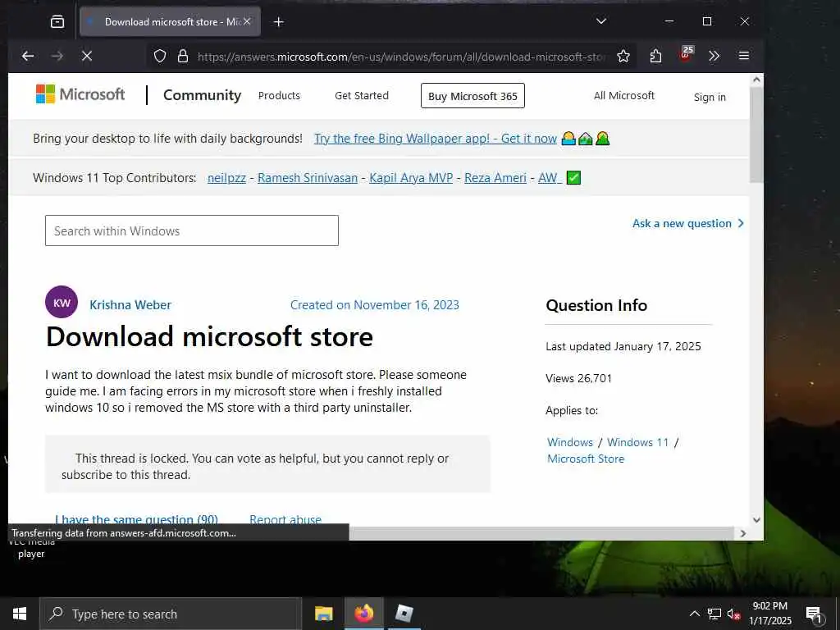Open Kapil Arya MVP contributor link

pyautogui.click(x=411, y=178)
